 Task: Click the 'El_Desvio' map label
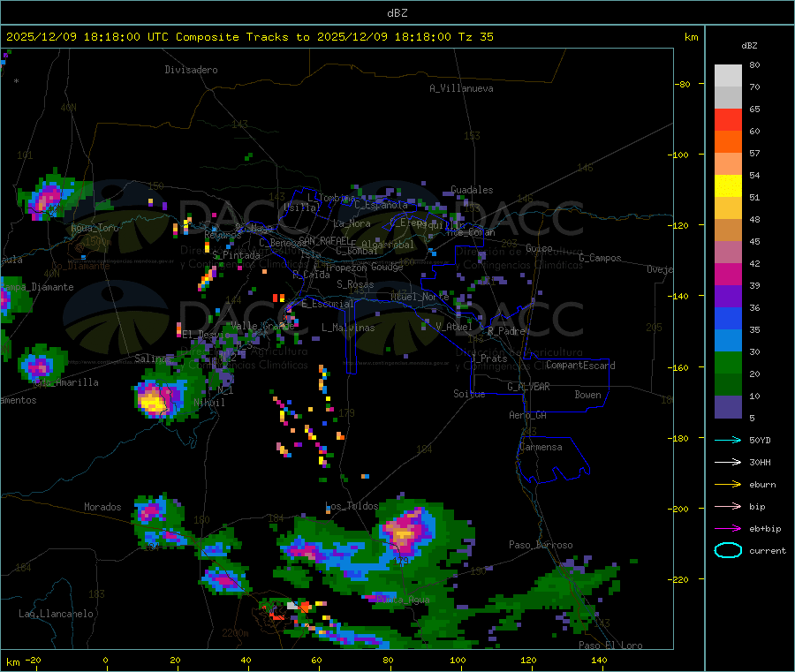pyautogui.click(x=206, y=335)
